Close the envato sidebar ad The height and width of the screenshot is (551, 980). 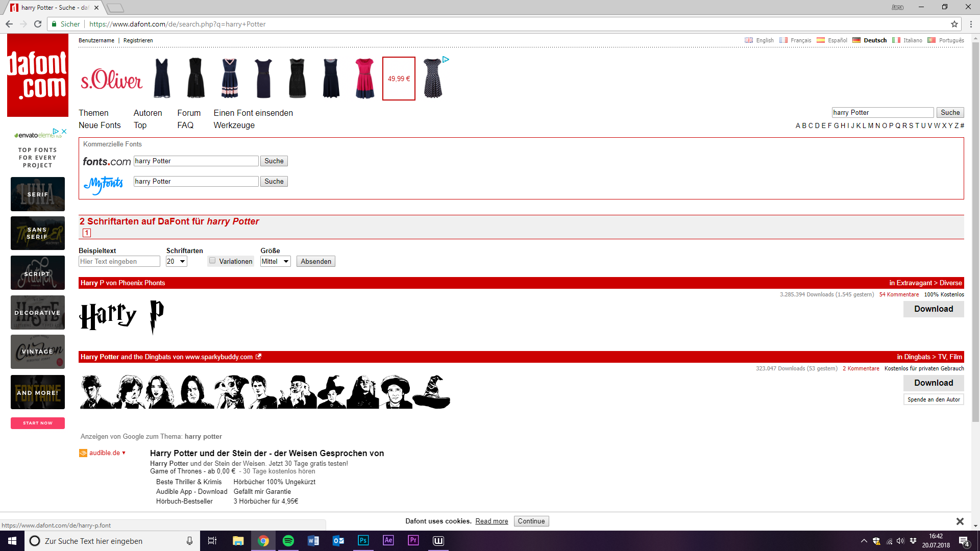pos(64,131)
